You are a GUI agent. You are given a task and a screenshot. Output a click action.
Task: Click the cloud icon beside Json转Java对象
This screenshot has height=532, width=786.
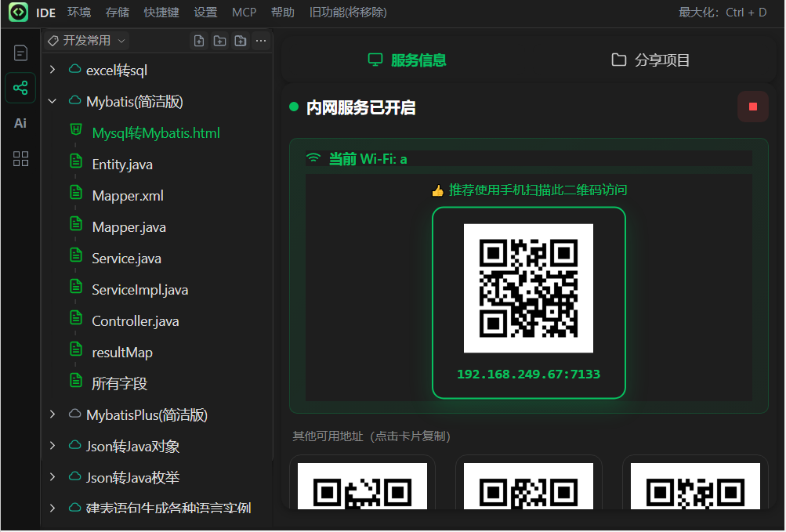(74, 445)
